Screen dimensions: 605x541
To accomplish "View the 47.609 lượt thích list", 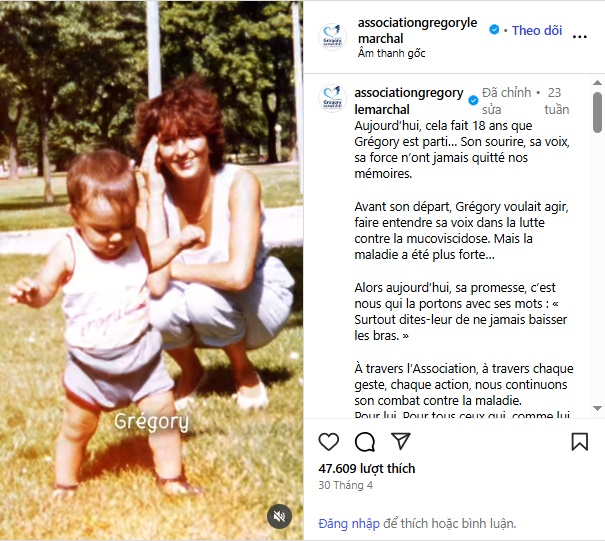I will point(367,468).
